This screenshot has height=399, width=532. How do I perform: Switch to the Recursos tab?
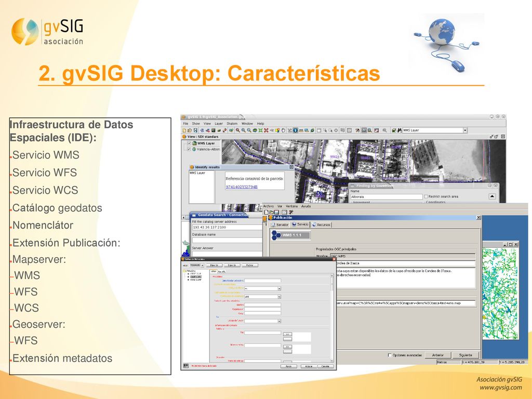(321, 224)
